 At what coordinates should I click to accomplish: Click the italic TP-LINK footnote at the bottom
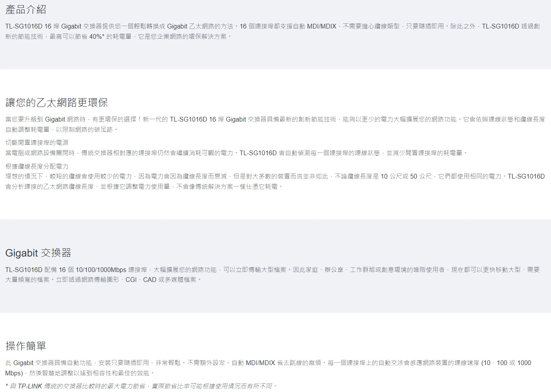[x=141, y=386]
